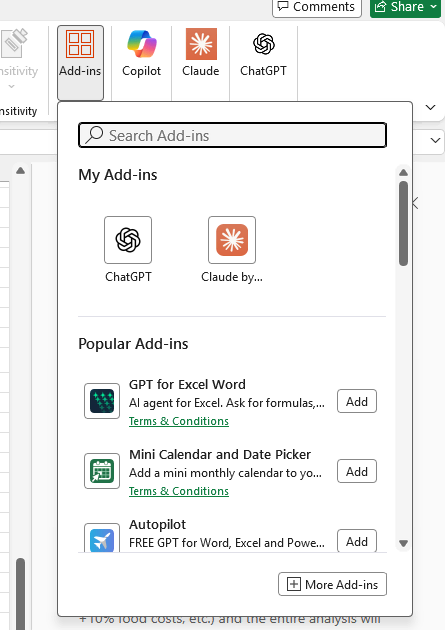The image size is (445, 630).
Task: Open Terms & Conditions for Mini Calendar
Action: click(179, 491)
